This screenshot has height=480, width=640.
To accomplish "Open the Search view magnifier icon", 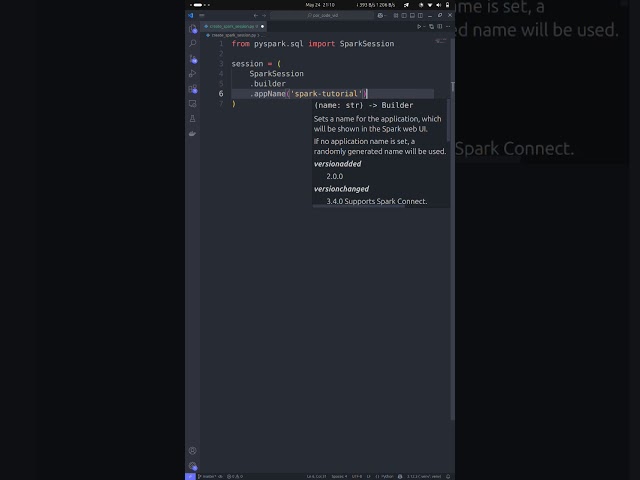I will point(193,43).
